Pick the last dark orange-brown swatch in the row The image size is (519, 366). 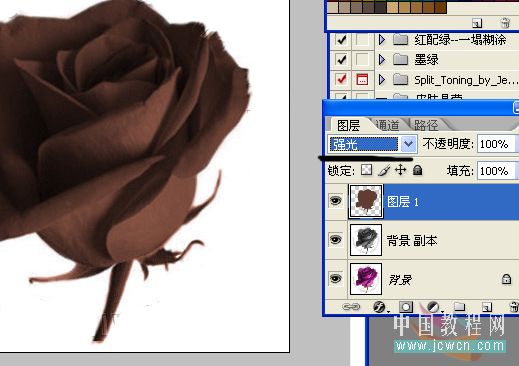pyautogui.click(x=440, y=7)
